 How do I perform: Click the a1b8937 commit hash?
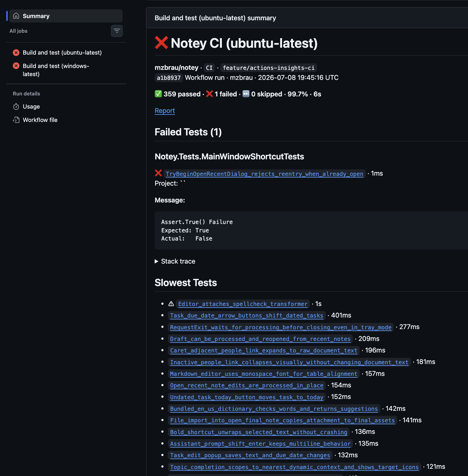pyautogui.click(x=169, y=78)
